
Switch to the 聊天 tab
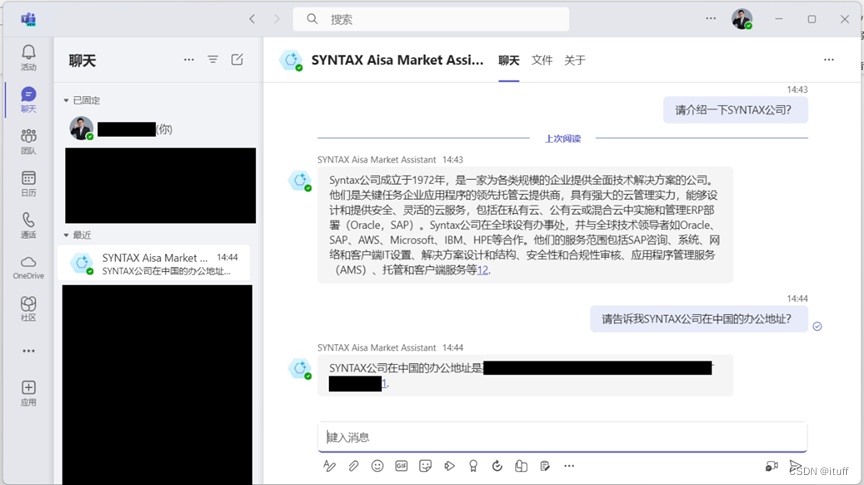click(509, 60)
